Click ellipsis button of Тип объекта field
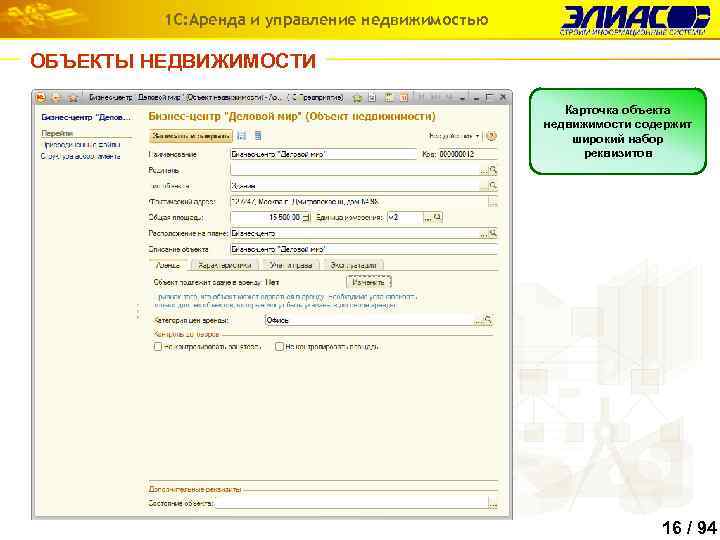Screen dimensions: 720x540 coord(484,186)
